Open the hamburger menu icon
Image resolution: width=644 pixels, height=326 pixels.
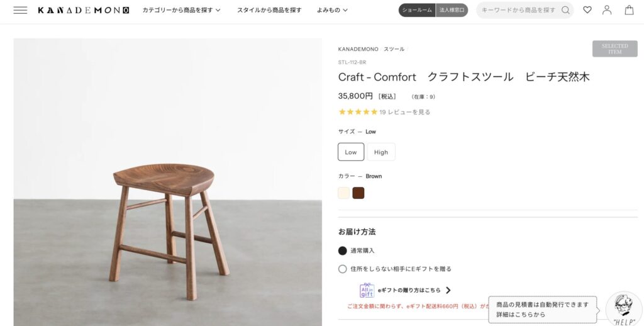click(20, 10)
